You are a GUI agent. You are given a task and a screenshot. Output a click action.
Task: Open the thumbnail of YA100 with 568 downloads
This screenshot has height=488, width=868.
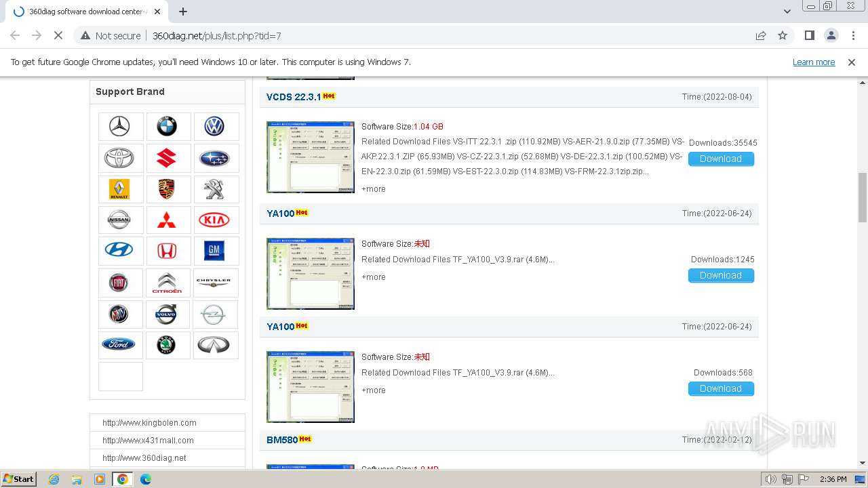click(311, 387)
